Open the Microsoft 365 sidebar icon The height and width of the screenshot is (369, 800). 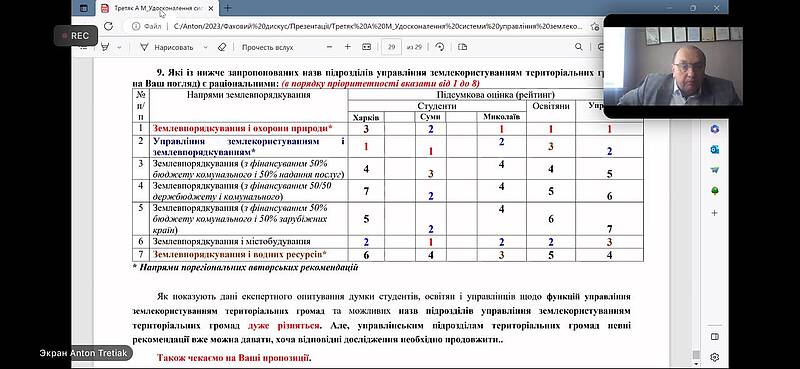pyautogui.click(x=714, y=129)
